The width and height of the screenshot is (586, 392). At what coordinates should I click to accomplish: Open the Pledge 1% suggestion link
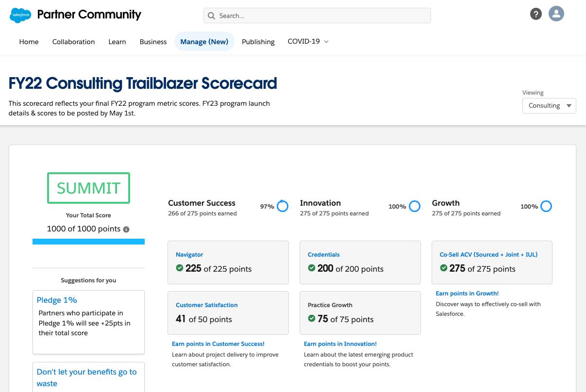(x=57, y=300)
